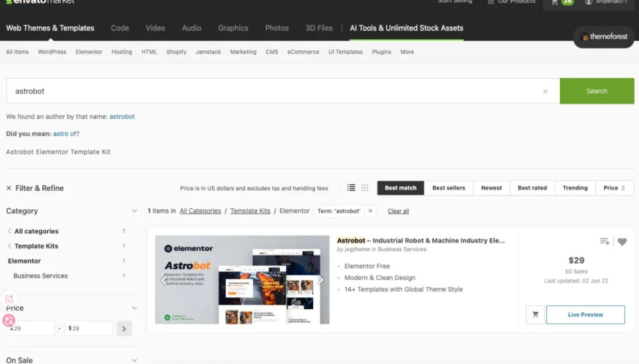Image resolution: width=639 pixels, height=364 pixels.
Task: Sort results by Price
Action: 614,188
